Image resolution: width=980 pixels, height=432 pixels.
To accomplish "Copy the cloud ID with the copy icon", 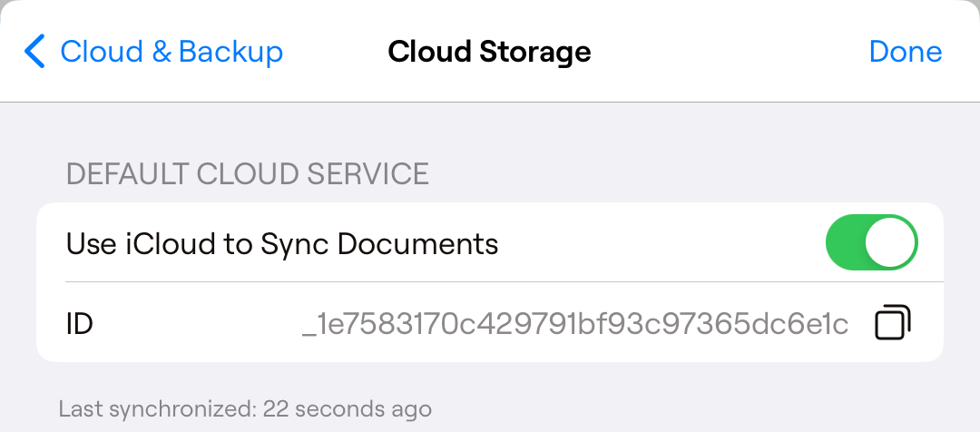I will [893, 322].
